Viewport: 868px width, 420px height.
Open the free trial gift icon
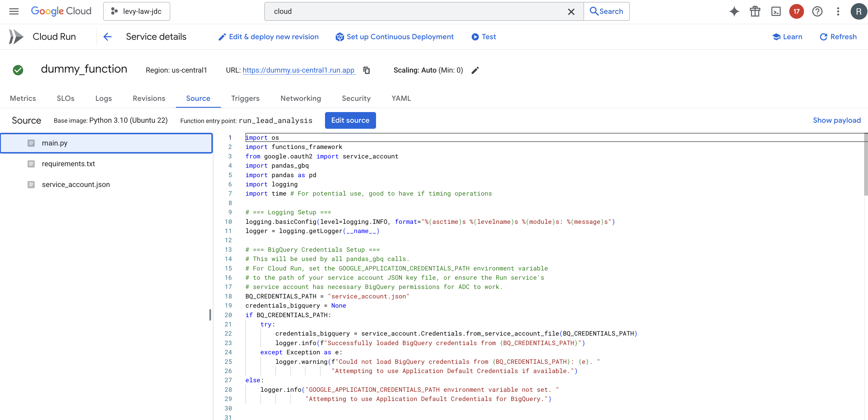tap(755, 12)
